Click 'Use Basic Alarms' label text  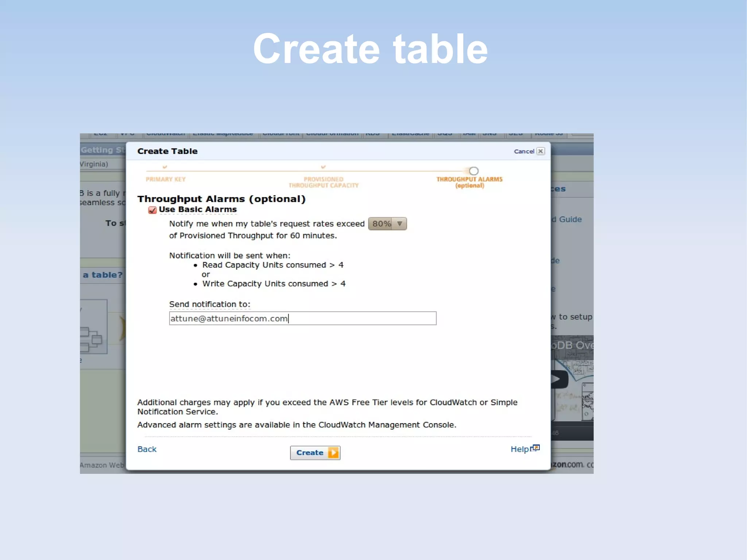coord(198,209)
